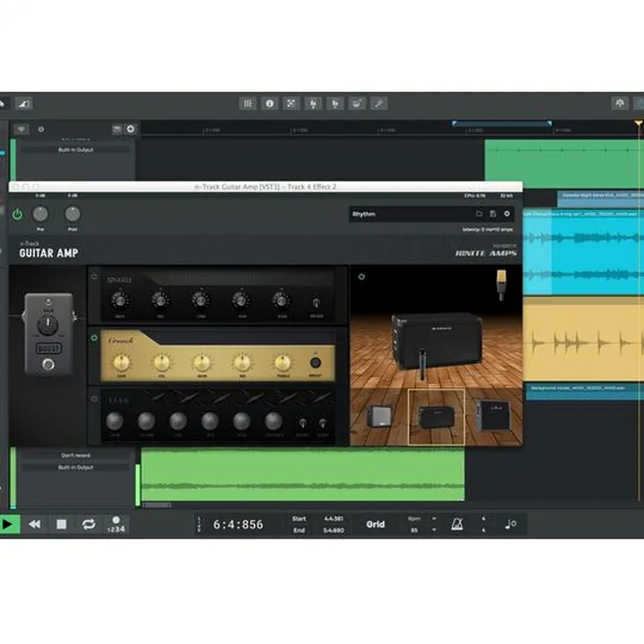Viewport: 644px width, 644px height.
Task: Click the Crunch amp bright button
Action: (315, 362)
